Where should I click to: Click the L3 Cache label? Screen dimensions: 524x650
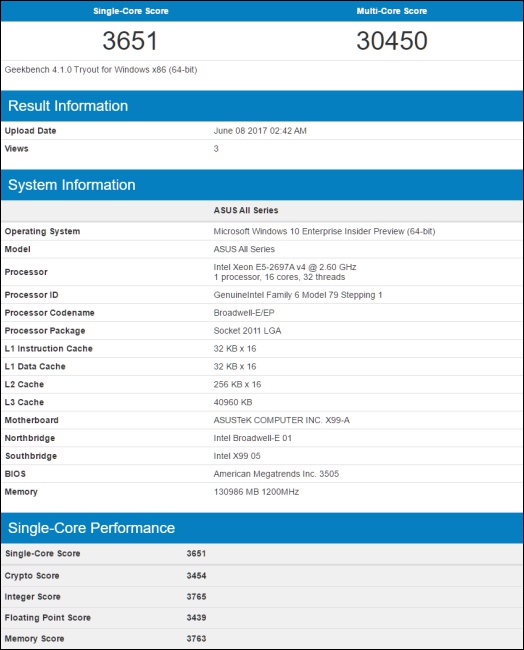[24, 402]
